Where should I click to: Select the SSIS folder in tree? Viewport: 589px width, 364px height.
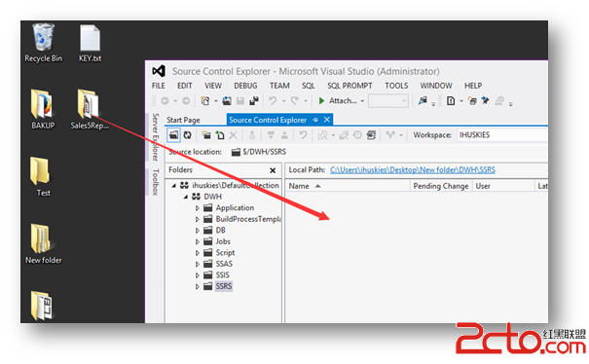coord(222,275)
